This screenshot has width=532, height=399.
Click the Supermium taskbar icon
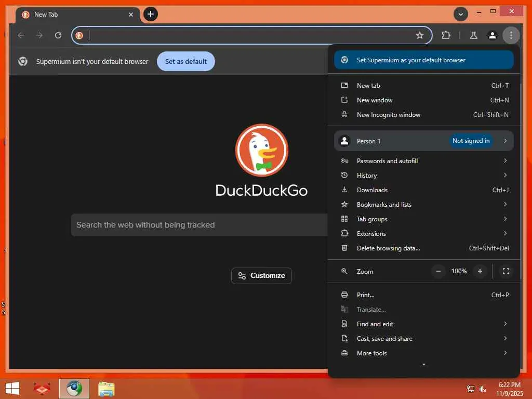pyautogui.click(x=74, y=389)
